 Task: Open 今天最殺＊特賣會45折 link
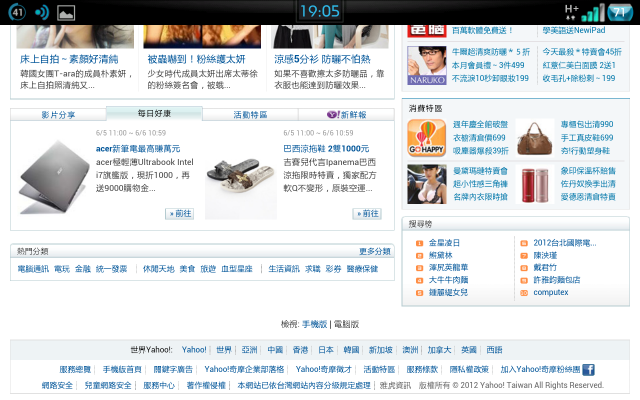tap(582, 52)
